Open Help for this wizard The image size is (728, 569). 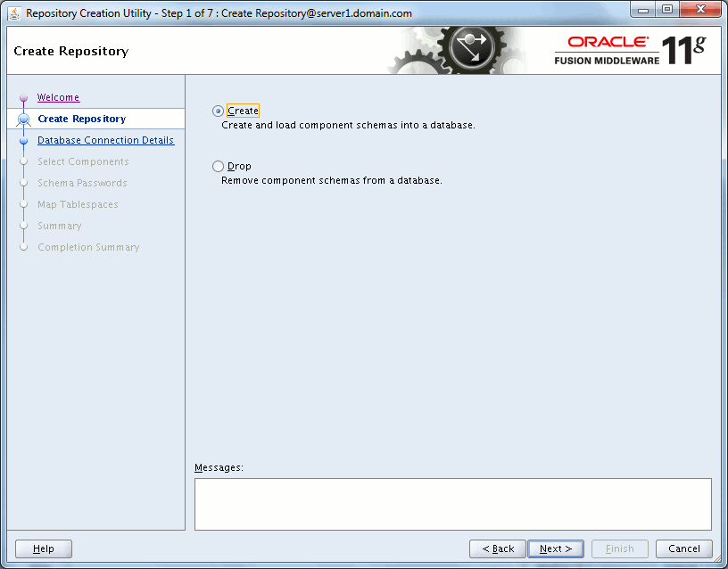click(x=44, y=548)
